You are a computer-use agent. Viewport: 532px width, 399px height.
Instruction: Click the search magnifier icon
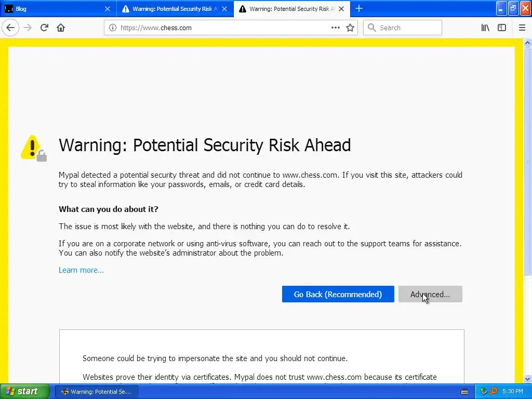coord(372,28)
